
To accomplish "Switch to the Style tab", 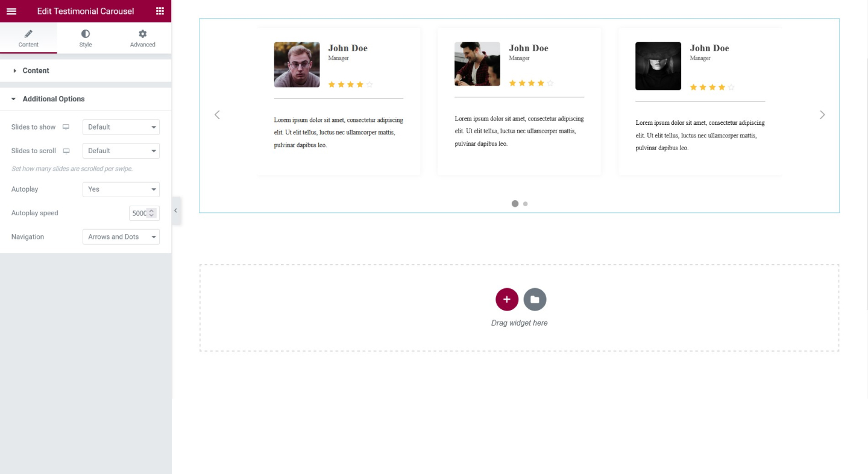I will coord(86,38).
